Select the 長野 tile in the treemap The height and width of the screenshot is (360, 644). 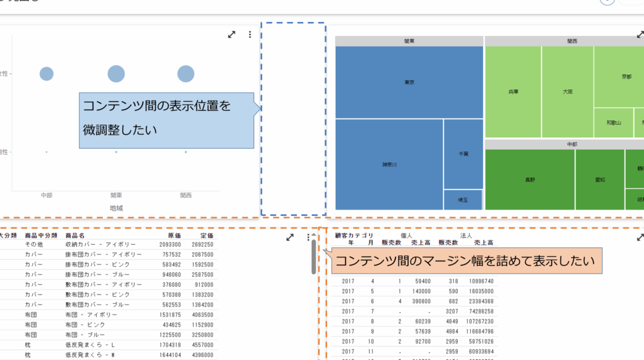(530, 179)
